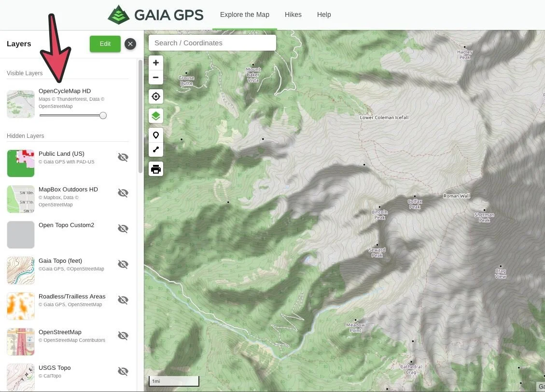The height and width of the screenshot is (392, 545).
Task: Click the Cathedral Crag map label
Action: pos(411,369)
